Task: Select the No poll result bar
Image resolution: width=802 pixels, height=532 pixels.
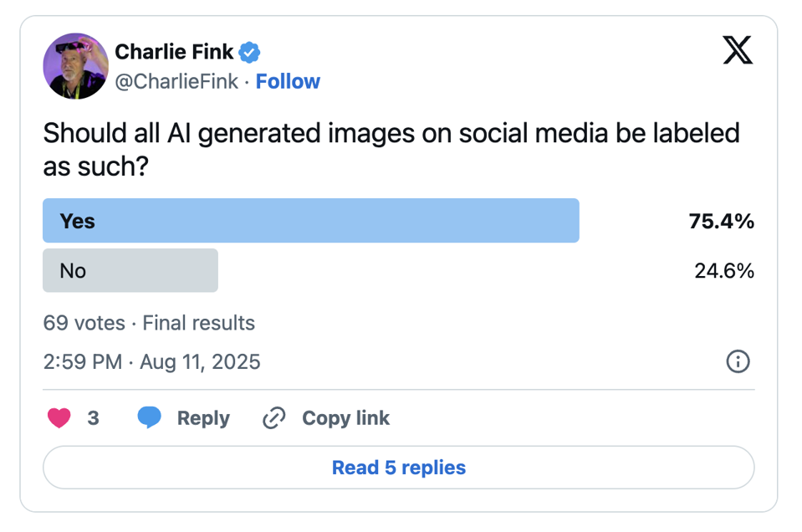Action: click(x=130, y=270)
